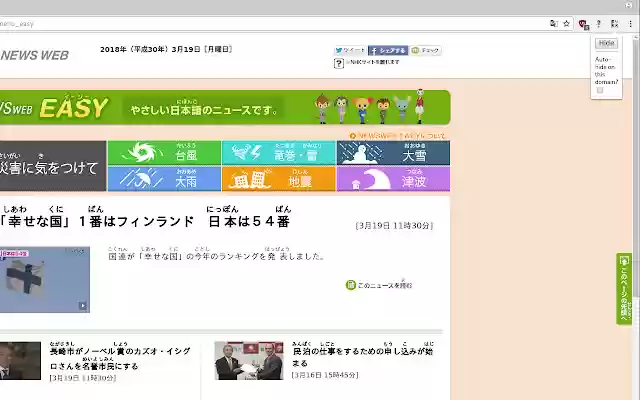Check the Auto-hide on this domain checkbox
640x400 pixels.
point(600,90)
